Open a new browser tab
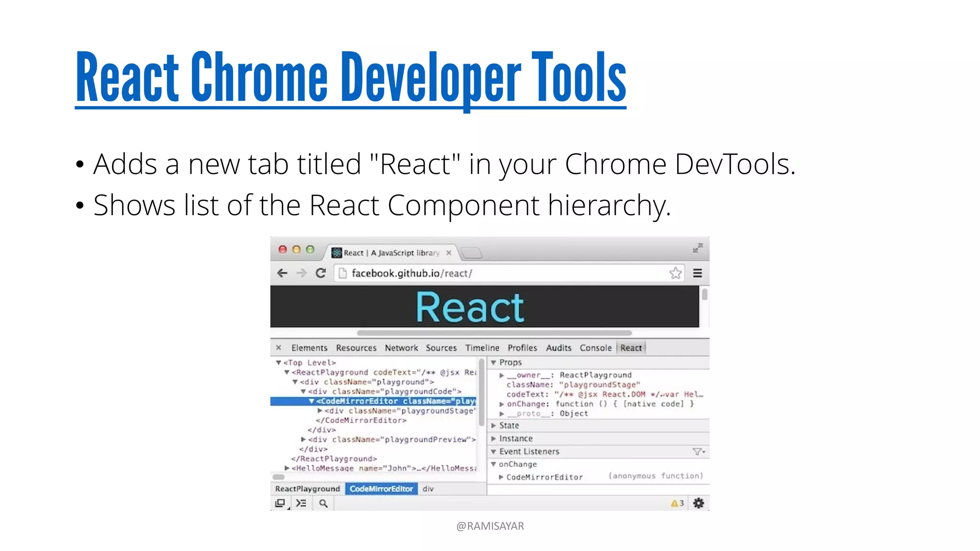 (x=472, y=253)
